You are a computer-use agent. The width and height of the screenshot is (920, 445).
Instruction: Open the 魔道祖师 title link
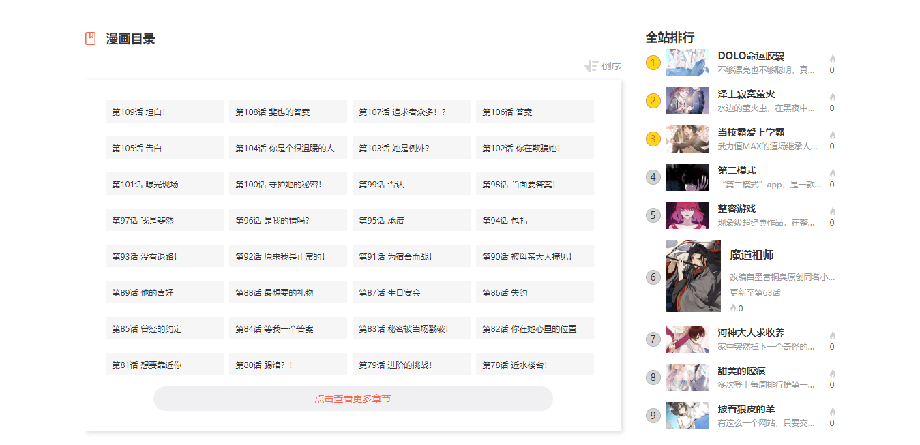(752, 255)
